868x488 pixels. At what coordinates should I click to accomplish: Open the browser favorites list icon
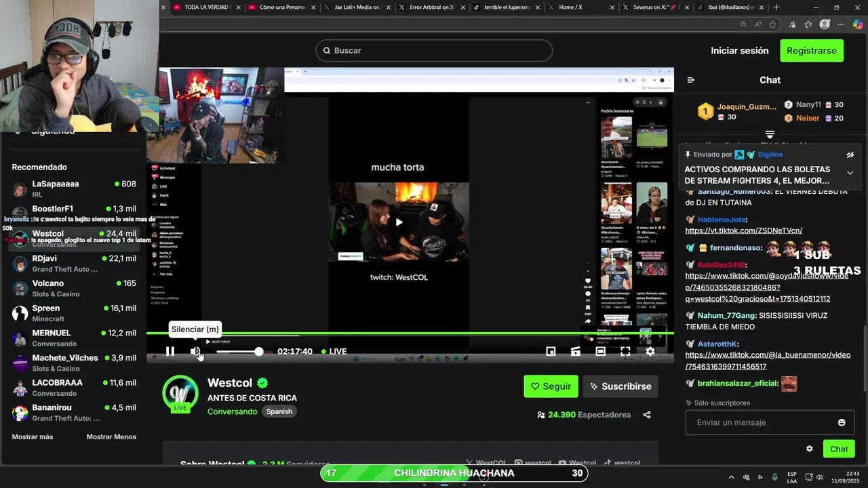808,24
